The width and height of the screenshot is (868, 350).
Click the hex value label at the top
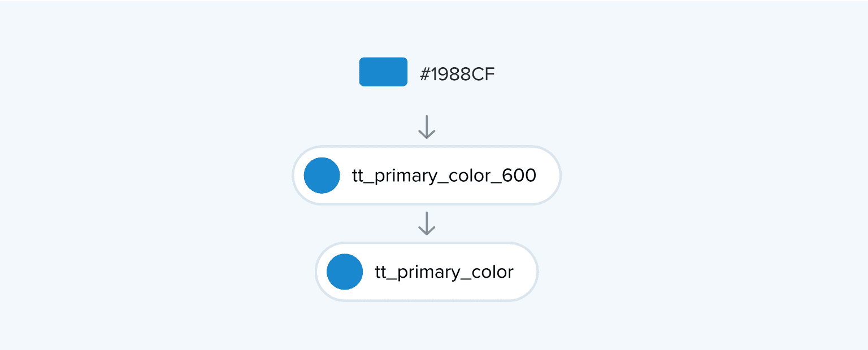(457, 75)
